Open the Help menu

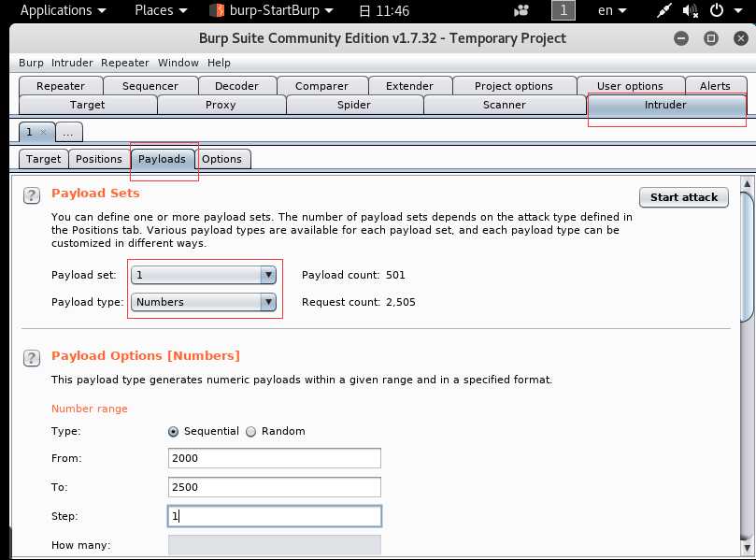219,63
